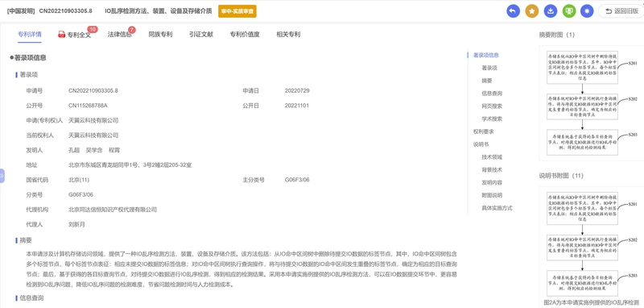Image resolution: width=644 pixels, height=308 pixels.
Task: Click application number CN202210903305.8 value in table
Action: 93,90
